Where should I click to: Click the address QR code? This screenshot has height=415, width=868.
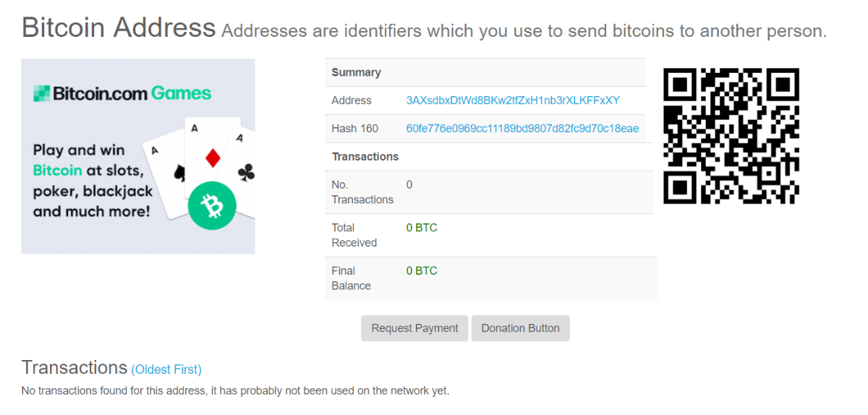tap(731, 136)
